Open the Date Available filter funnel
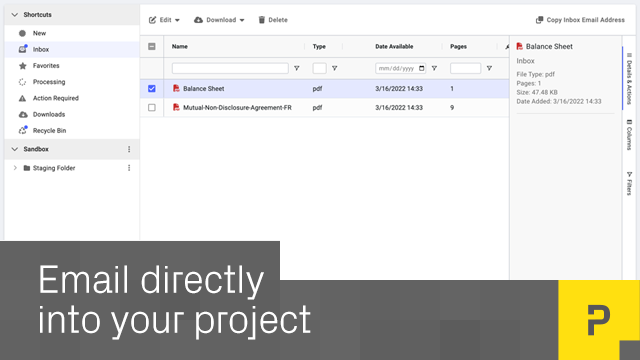Image resolution: width=640 pixels, height=360 pixels. click(434, 68)
